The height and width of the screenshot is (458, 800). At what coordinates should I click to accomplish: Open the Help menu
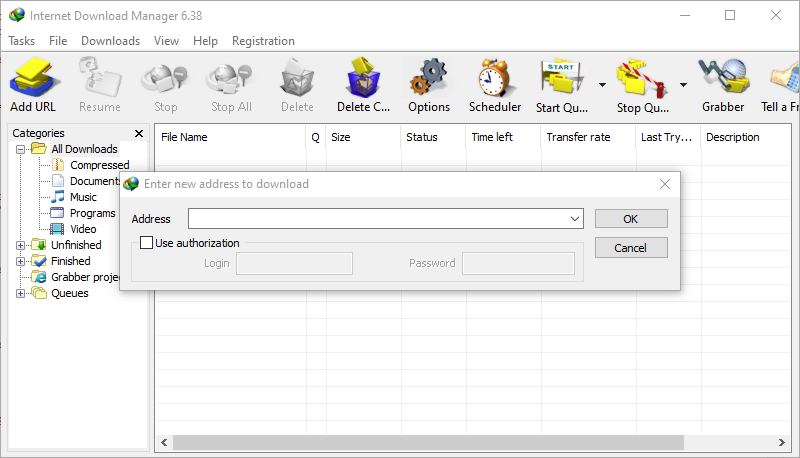click(205, 41)
